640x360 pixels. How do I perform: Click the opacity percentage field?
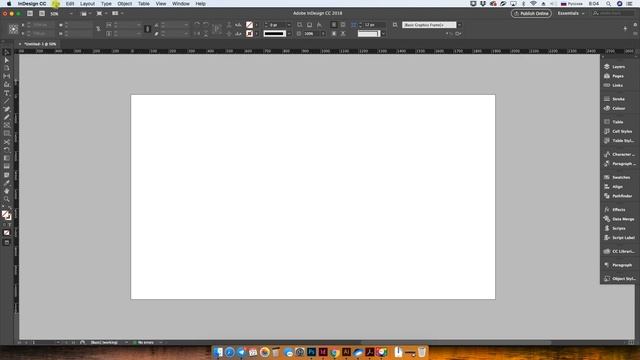pos(312,33)
